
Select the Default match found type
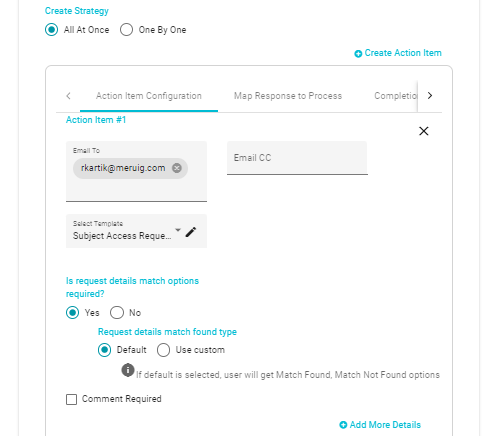click(x=104, y=350)
